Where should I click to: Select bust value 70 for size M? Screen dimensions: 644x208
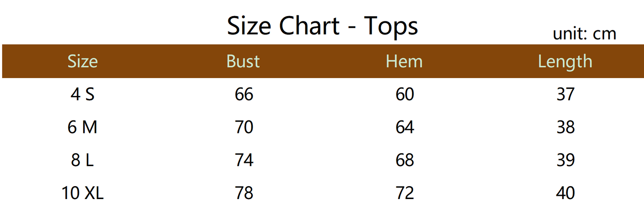(x=244, y=128)
